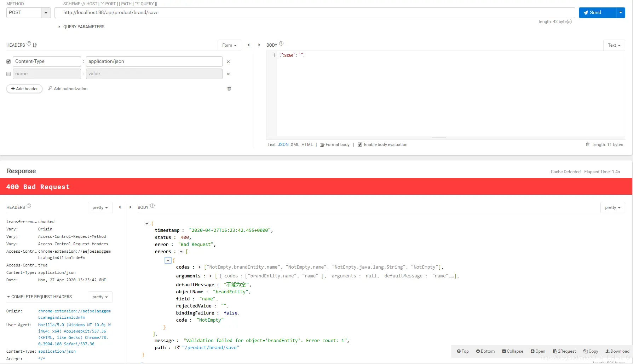Uncheck the Content-Type header checkbox
633x364 pixels.
tap(8, 61)
